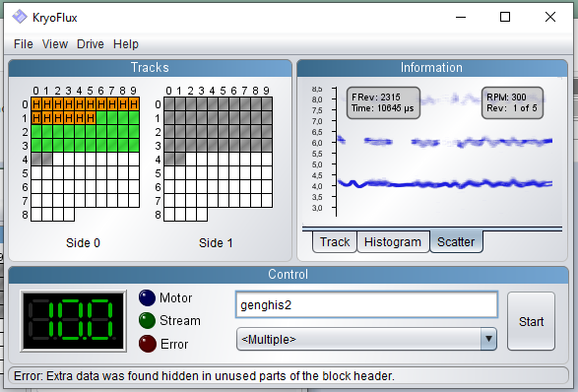Maximize the KryoFlux window

click(505, 17)
